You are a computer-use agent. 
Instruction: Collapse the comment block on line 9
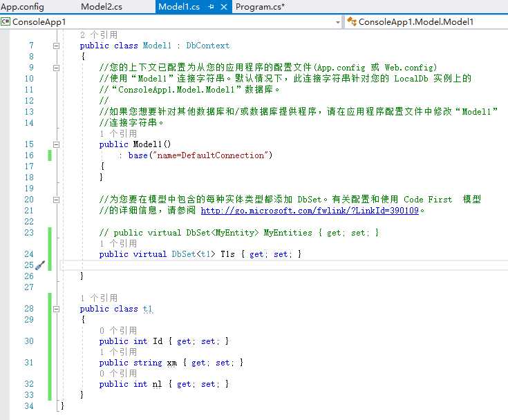[x=56, y=68]
